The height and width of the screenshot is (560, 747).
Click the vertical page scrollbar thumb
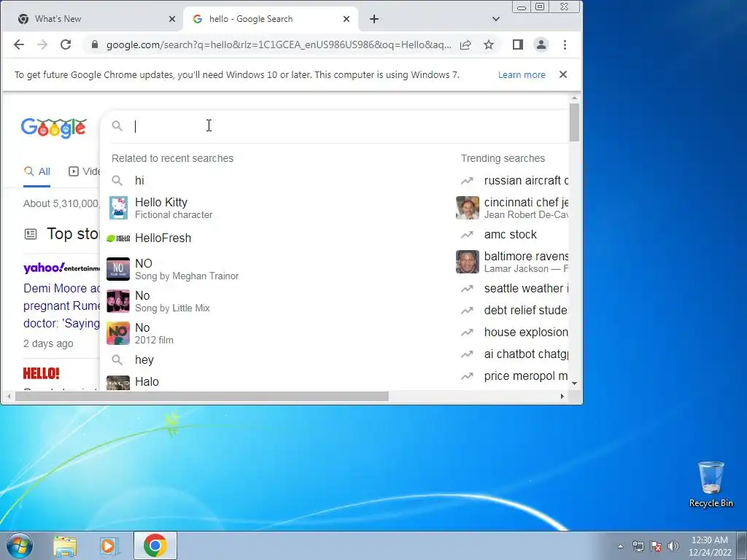point(574,122)
